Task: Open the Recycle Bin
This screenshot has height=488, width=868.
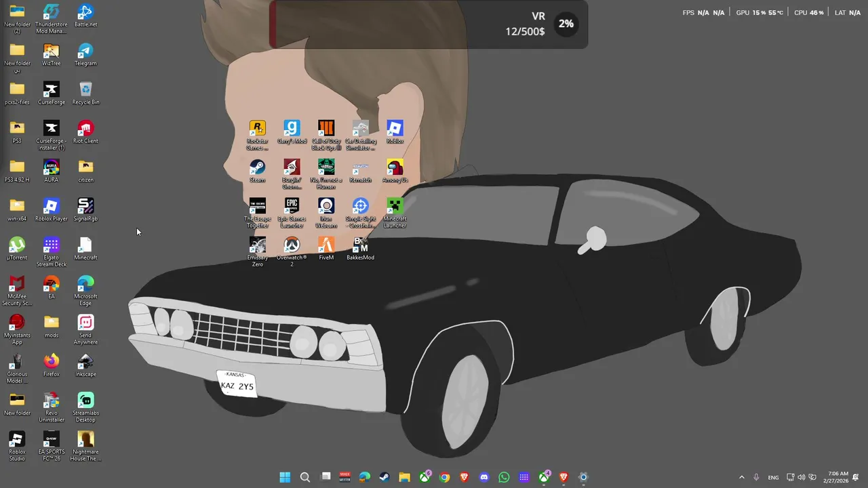Action: pos(85,94)
